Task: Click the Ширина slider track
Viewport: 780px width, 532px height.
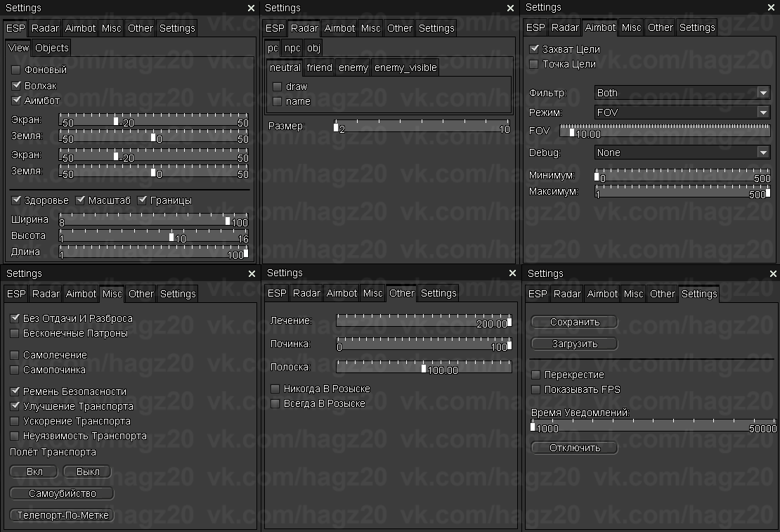Action: point(154,219)
